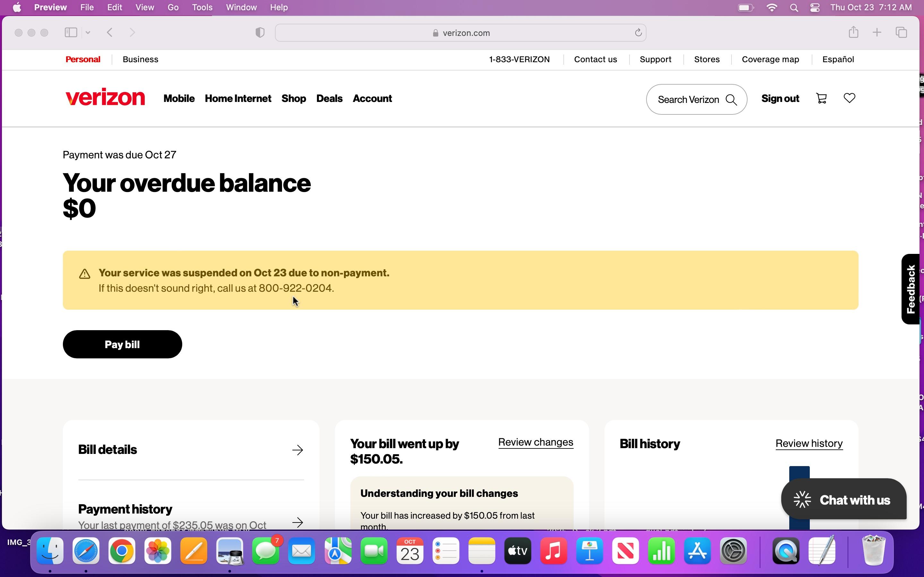
Task: Toggle the sidebar panel button
Action: coord(71,32)
